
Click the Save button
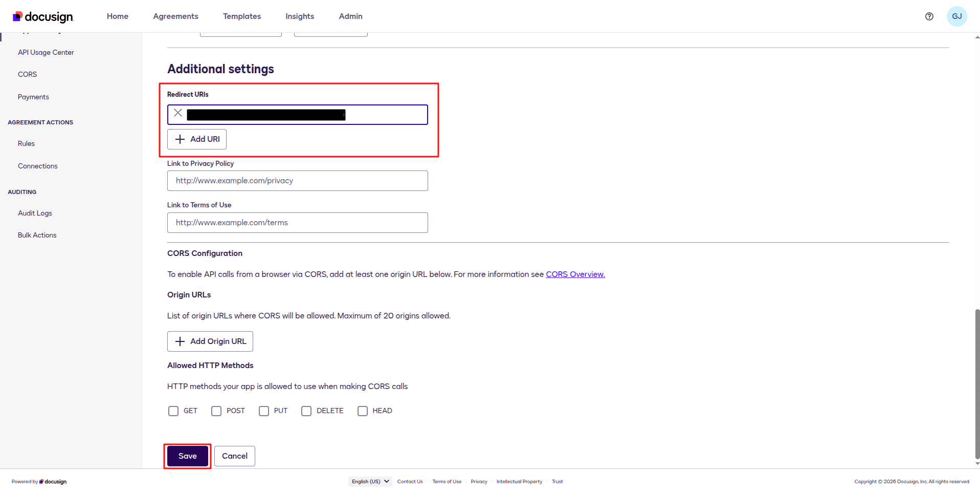pyautogui.click(x=188, y=456)
